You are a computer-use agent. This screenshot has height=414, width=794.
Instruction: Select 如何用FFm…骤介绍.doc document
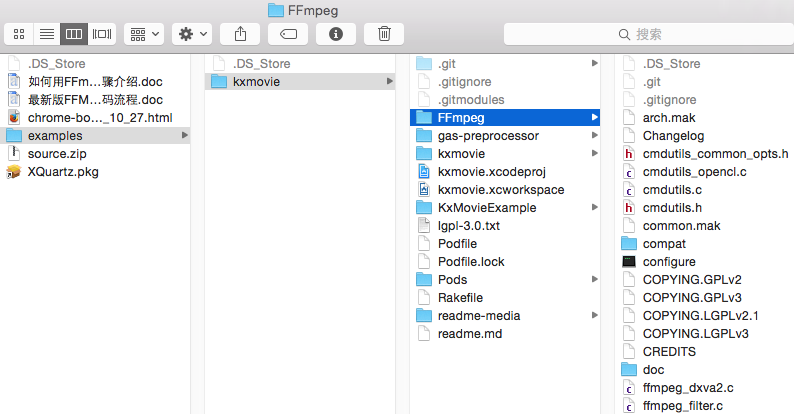96,81
